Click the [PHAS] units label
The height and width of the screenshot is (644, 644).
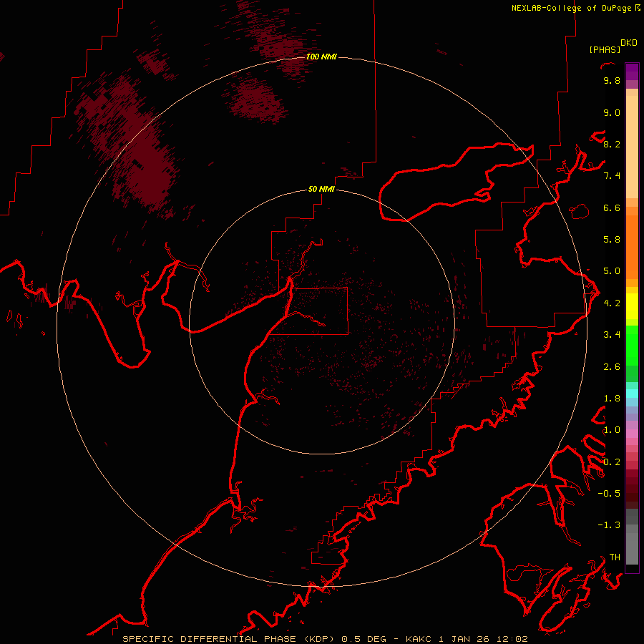coord(605,49)
